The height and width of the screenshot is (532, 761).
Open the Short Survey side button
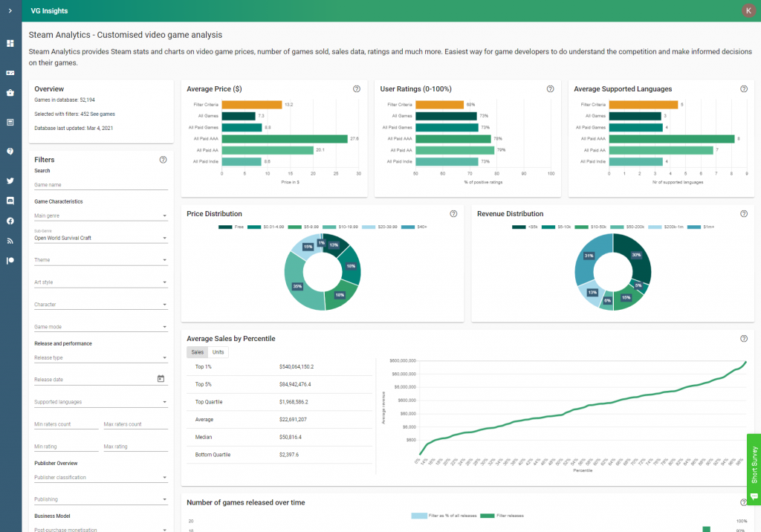(x=754, y=469)
